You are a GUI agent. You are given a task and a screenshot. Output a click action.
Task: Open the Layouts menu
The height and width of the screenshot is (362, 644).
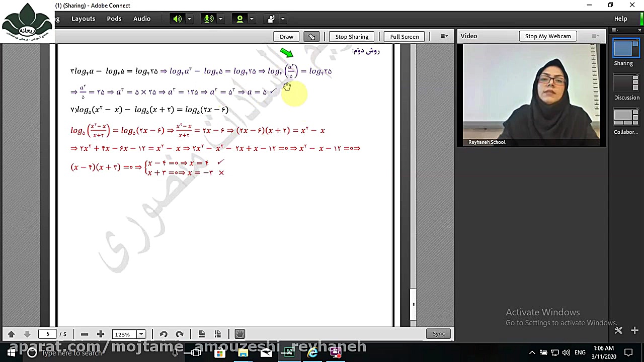point(83,19)
